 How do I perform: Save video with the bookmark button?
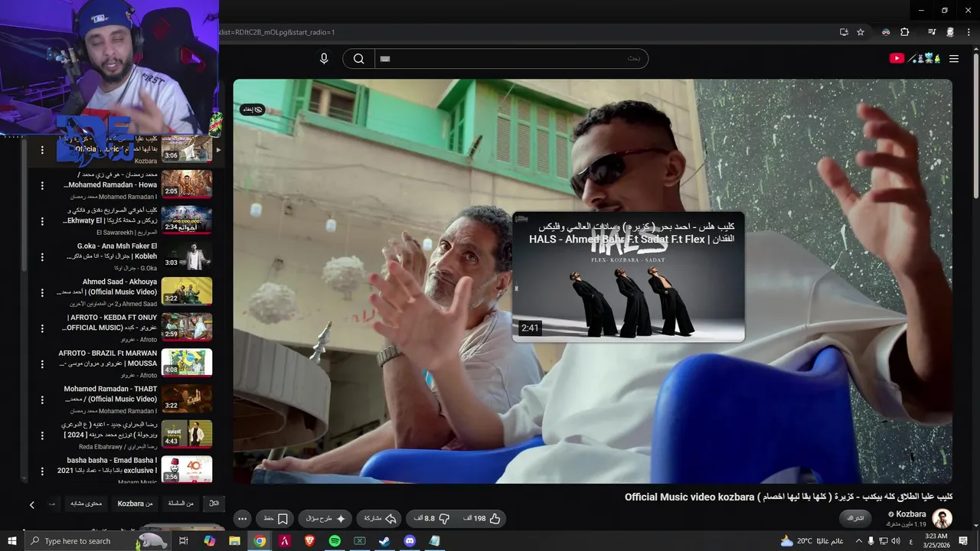click(276, 518)
